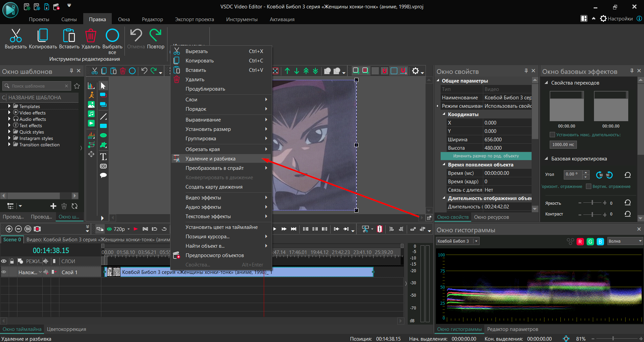Adjust the zoom slider in status bar
This screenshot has height=342, width=644.
point(613,339)
